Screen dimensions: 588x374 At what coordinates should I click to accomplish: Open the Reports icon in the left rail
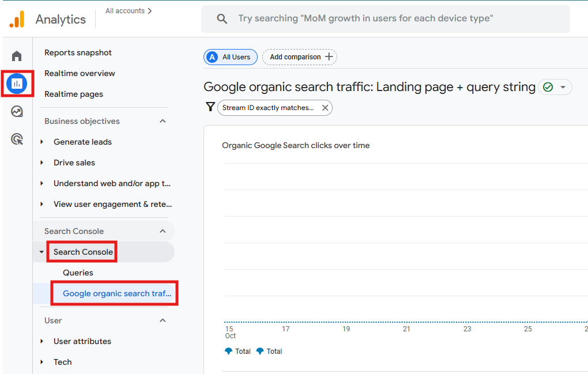coord(17,84)
